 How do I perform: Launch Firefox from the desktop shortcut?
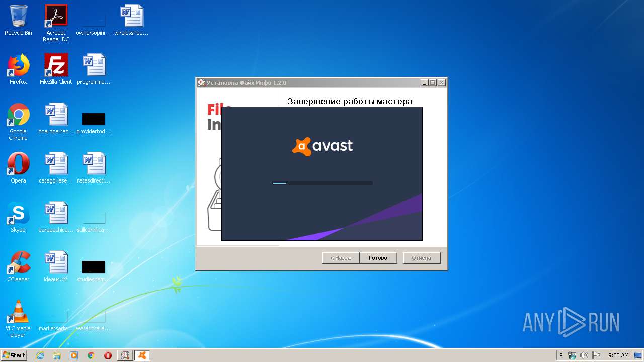[x=18, y=69]
